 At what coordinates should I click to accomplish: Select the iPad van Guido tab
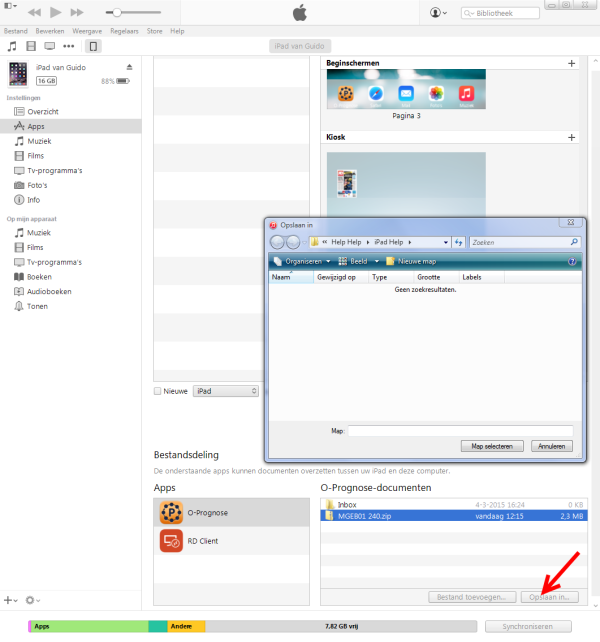click(x=300, y=46)
